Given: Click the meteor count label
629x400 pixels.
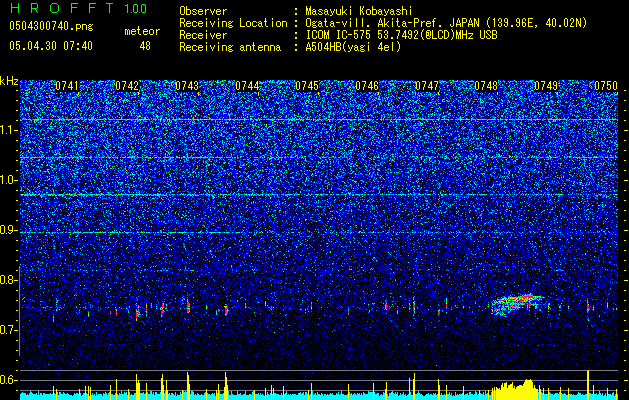Looking at the screenshot, I should click(x=142, y=31).
